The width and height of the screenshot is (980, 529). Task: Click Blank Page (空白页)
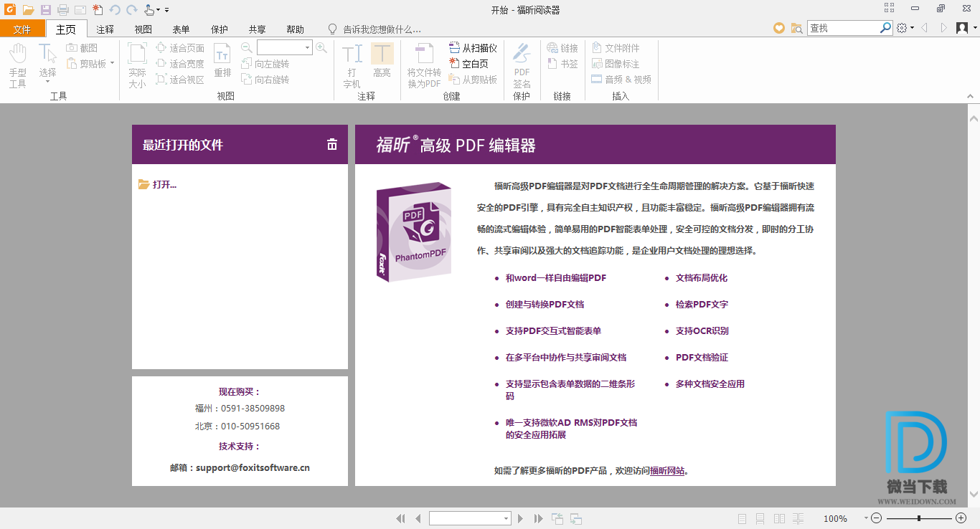tap(468, 64)
